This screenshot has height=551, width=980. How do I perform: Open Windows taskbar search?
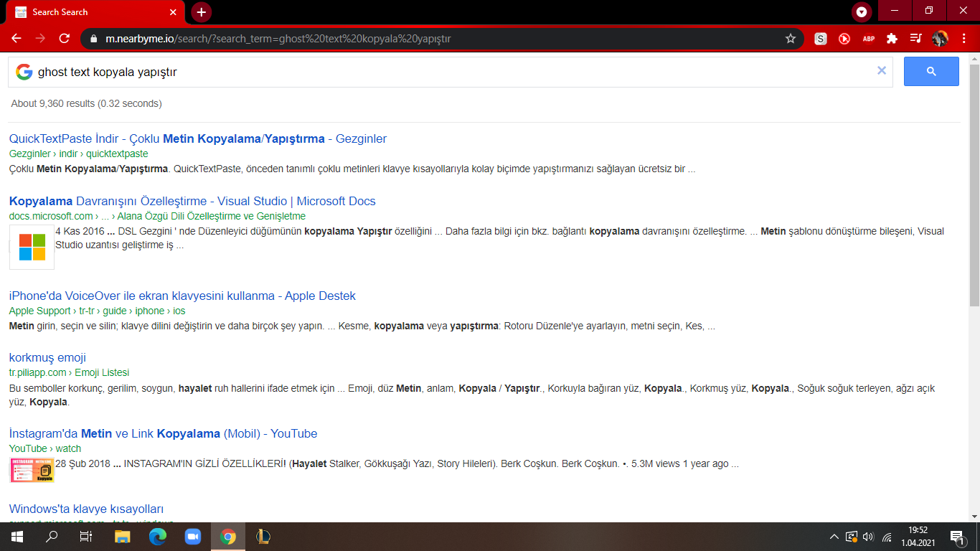tap(51, 537)
